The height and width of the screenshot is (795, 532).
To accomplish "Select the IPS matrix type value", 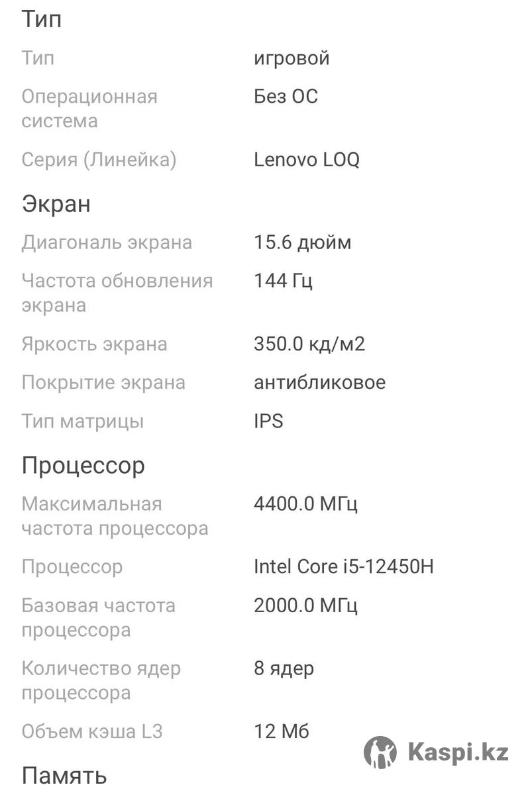I will click(268, 421).
